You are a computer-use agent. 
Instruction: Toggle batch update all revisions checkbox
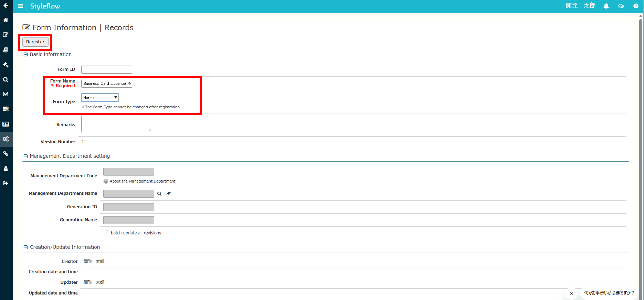(107, 232)
